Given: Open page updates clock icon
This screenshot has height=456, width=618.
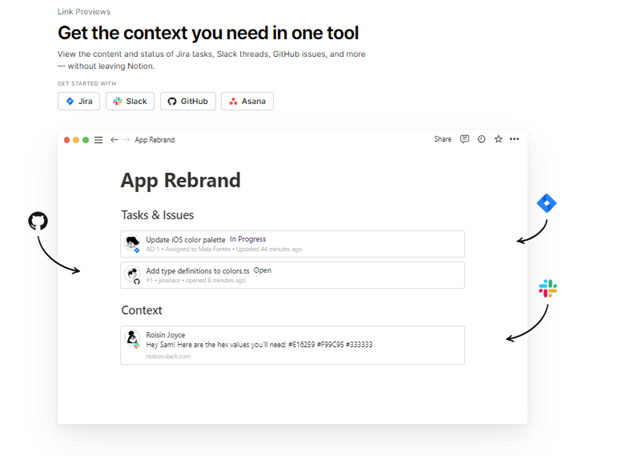Looking at the screenshot, I should pos(481,140).
